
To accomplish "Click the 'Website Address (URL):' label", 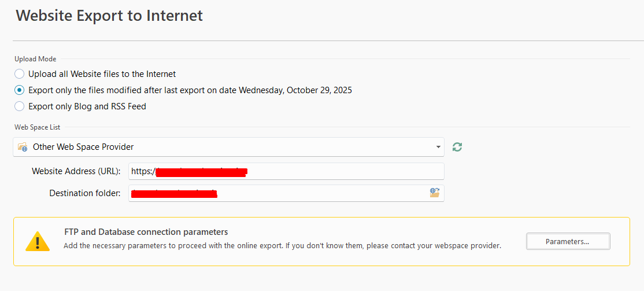I will (76, 171).
